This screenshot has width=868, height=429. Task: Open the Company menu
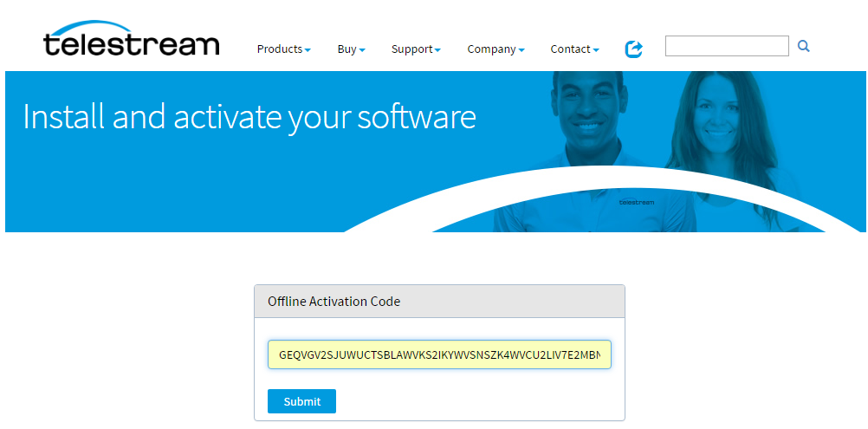pos(496,49)
